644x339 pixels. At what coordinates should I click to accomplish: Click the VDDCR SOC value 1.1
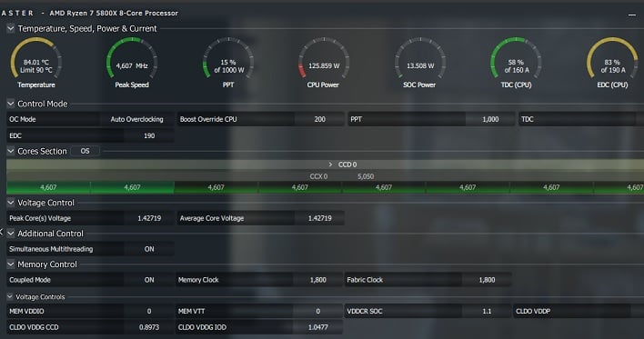487,312
